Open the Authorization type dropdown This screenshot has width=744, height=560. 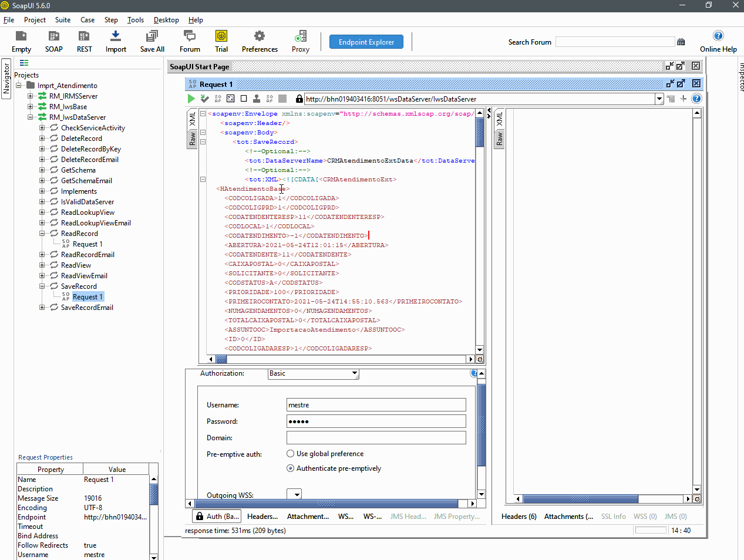355,373
